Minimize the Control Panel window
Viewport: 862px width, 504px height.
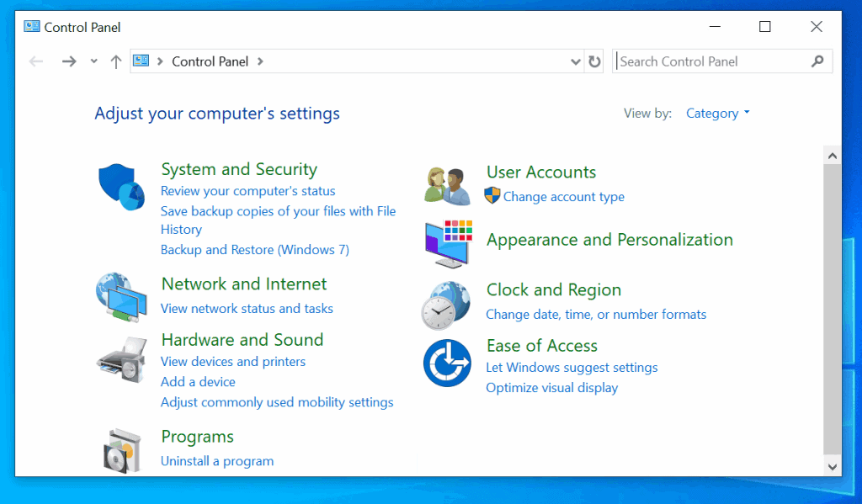pyautogui.click(x=715, y=26)
